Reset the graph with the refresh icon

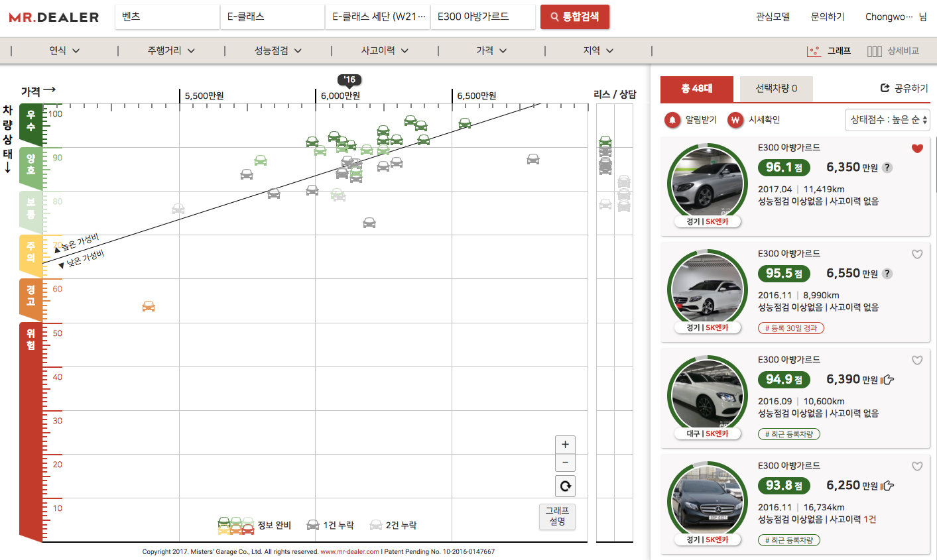(565, 486)
